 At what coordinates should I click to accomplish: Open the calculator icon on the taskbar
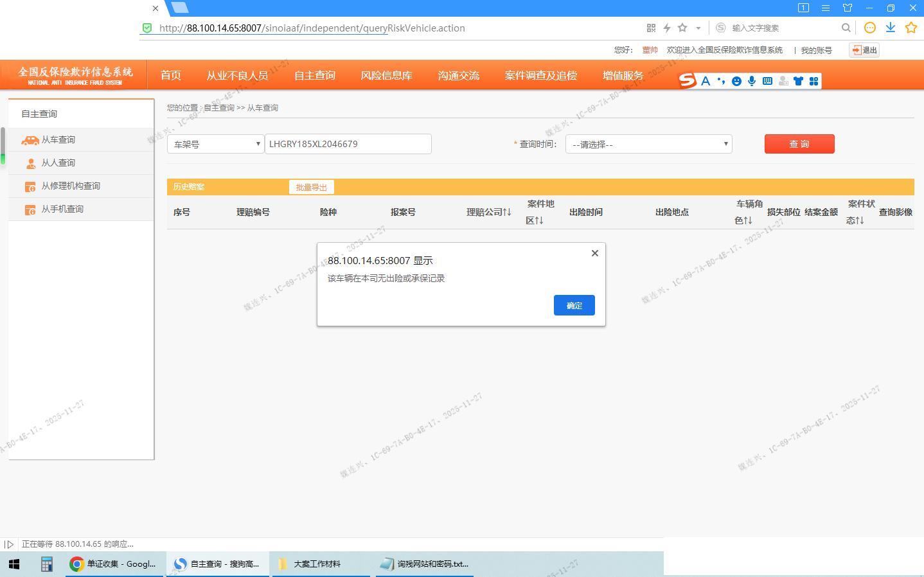click(46, 564)
